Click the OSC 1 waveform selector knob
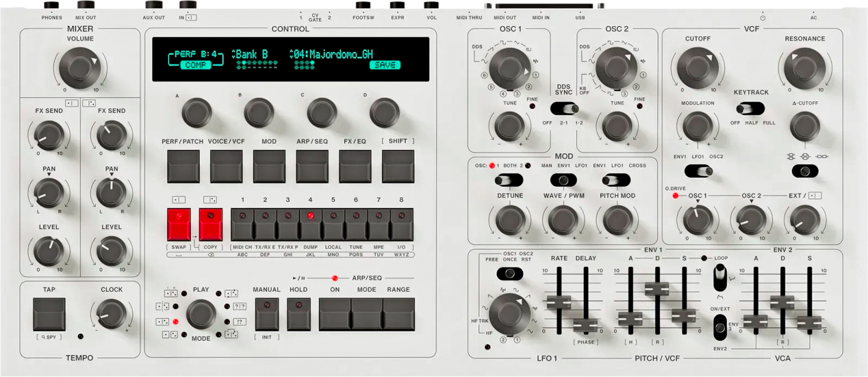 (x=510, y=69)
